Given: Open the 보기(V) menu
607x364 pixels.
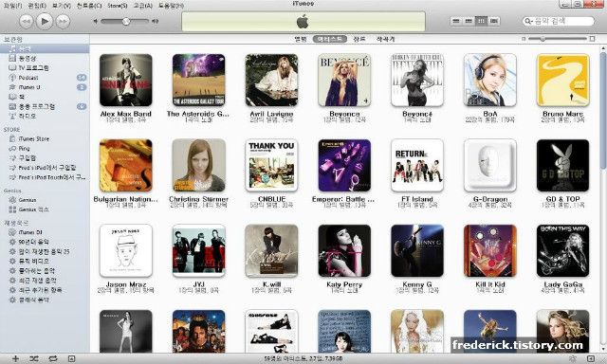Looking at the screenshot, I should click(62, 6).
